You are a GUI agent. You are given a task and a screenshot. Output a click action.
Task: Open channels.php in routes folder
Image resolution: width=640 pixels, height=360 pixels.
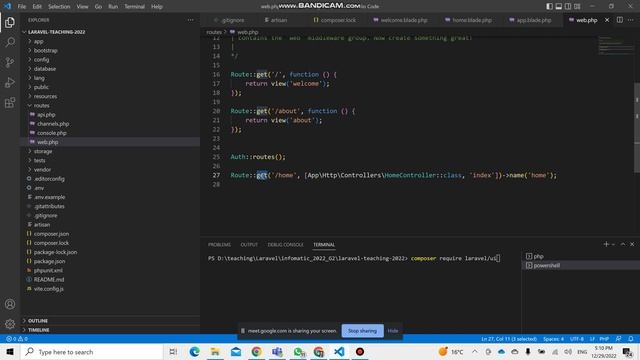(x=53, y=124)
